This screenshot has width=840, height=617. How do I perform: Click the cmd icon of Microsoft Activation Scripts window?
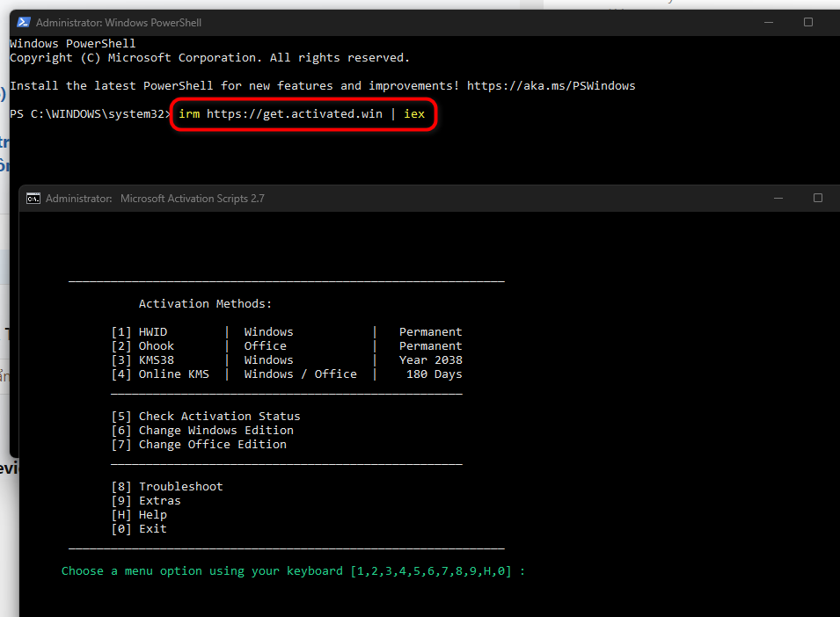[x=33, y=199]
